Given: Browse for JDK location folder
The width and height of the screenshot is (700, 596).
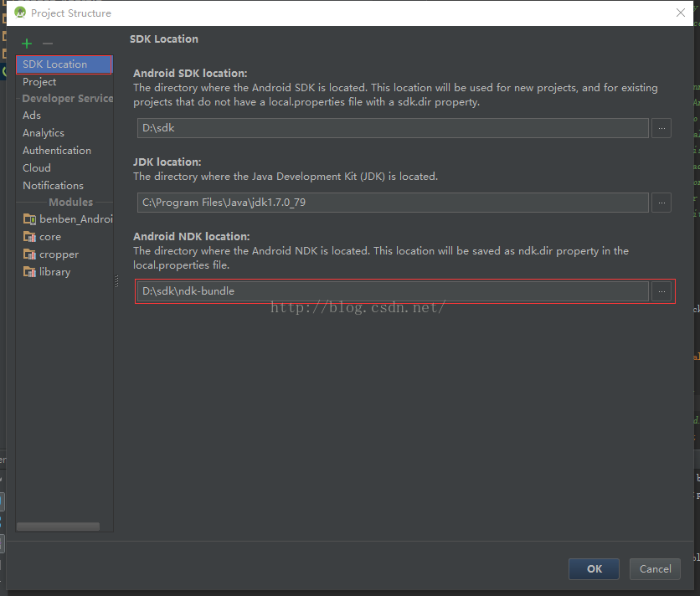Looking at the screenshot, I should pos(661,203).
